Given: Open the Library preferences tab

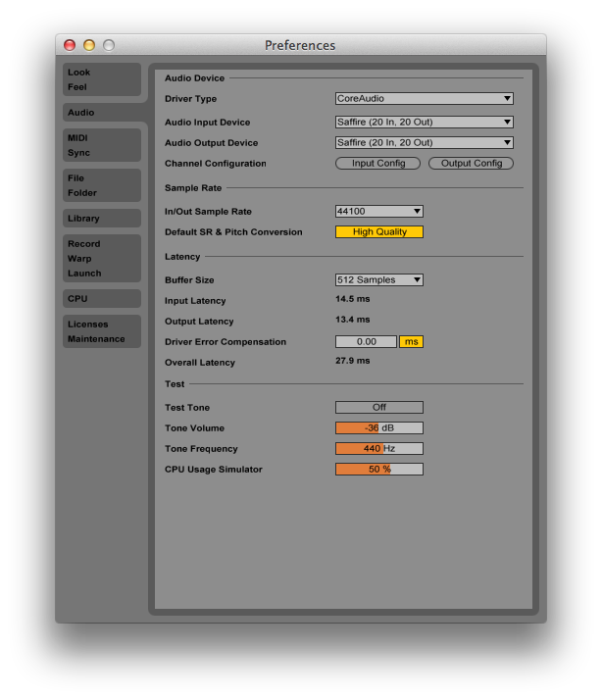Looking at the screenshot, I should point(102,219).
